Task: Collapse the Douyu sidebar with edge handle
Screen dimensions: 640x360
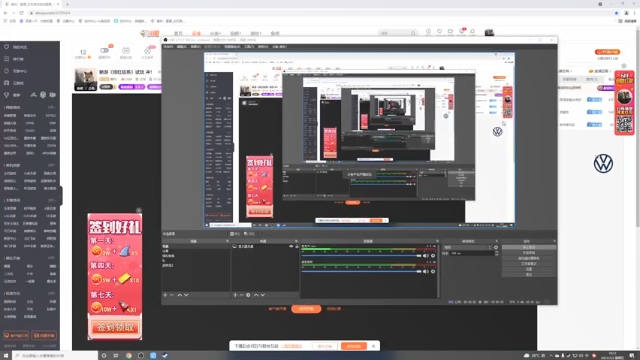Action: [61, 196]
